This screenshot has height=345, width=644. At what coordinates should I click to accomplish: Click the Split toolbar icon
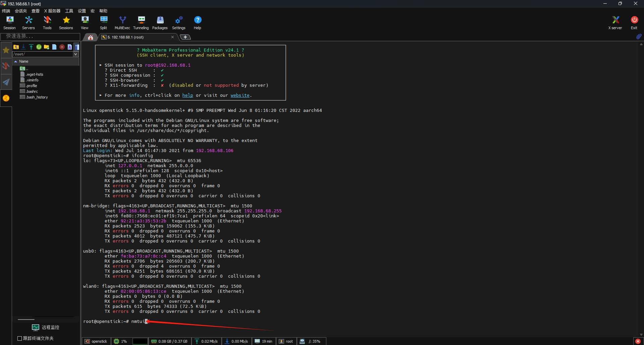[x=104, y=23]
